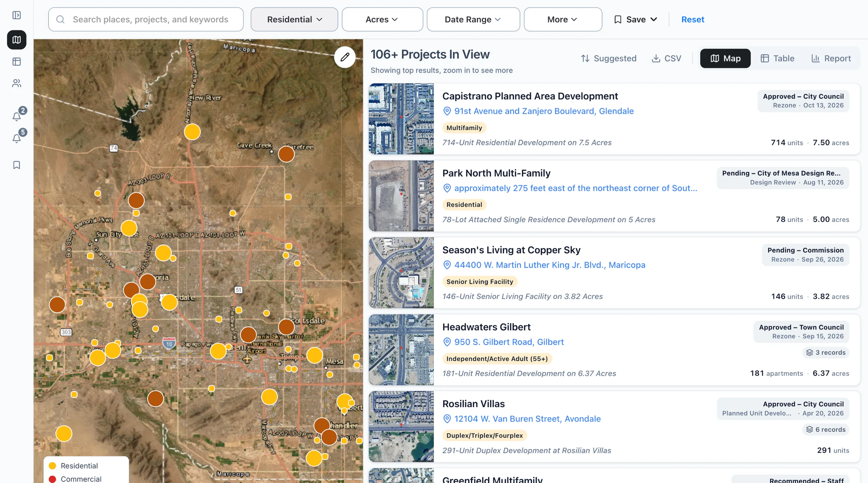Open the people contacts sidebar icon
This screenshot has width=868, height=483.
click(x=17, y=84)
